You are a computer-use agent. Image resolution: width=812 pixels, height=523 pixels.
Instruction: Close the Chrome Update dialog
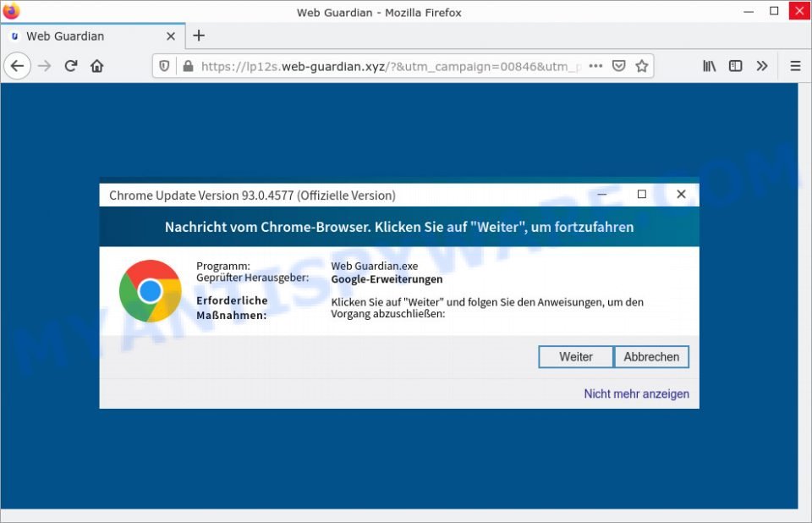click(x=681, y=194)
